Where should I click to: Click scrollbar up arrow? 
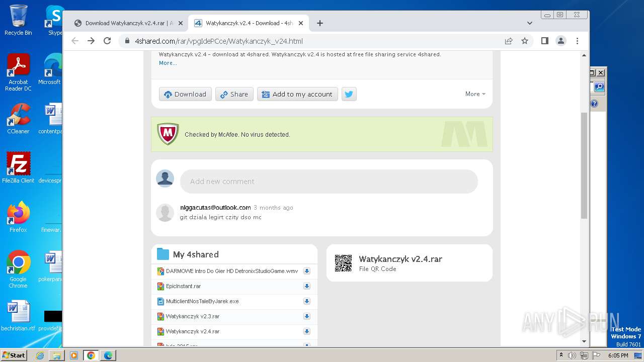(584, 55)
